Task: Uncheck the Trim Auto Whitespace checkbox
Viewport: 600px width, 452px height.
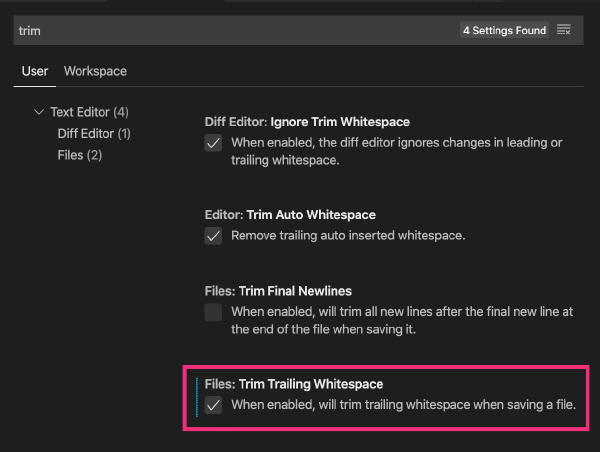Action: click(213, 236)
